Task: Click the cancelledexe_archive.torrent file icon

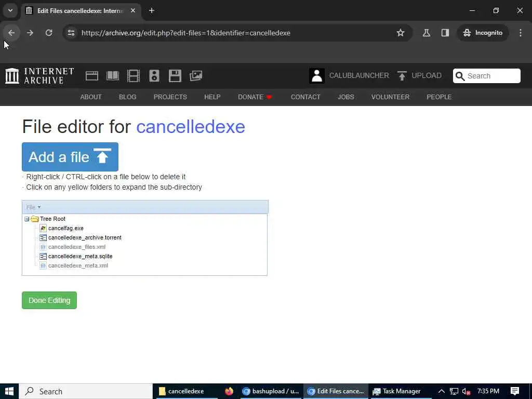Action: pyautogui.click(x=43, y=237)
